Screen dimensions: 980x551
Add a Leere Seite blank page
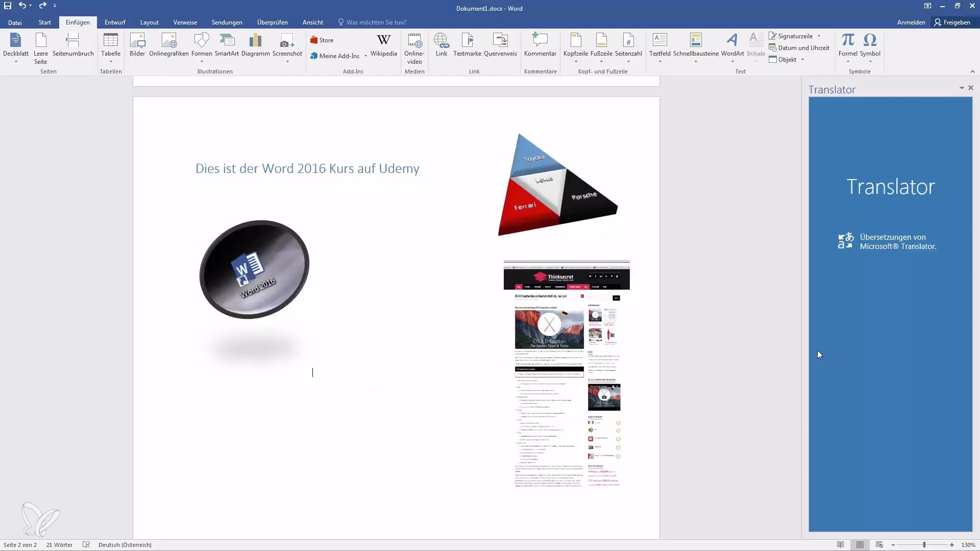pyautogui.click(x=41, y=48)
